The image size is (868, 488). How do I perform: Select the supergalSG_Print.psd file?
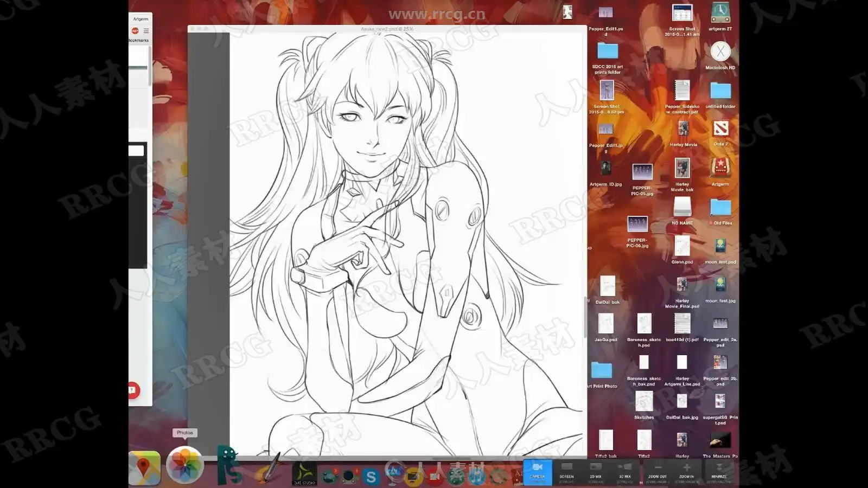pyautogui.click(x=720, y=401)
